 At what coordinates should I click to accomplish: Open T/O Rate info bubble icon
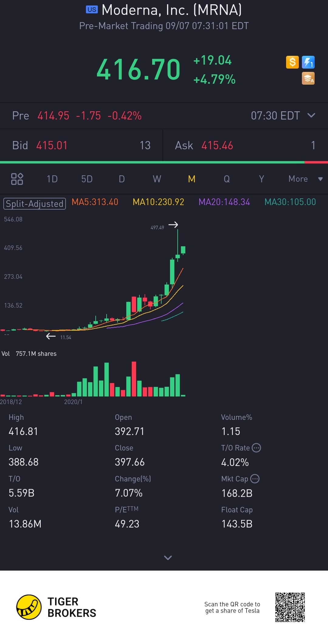tap(257, 448)
